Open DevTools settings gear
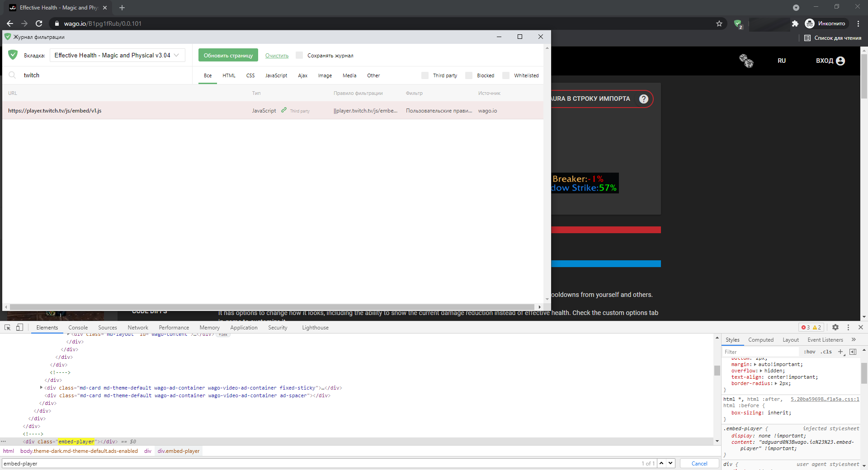868x470 pixels. (835, 327)
